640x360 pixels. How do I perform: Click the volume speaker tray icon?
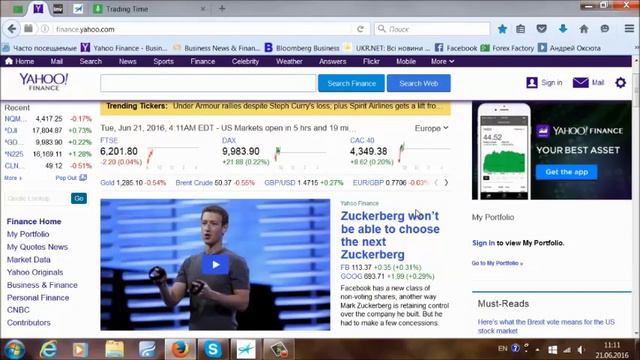[x=581, y=349]
